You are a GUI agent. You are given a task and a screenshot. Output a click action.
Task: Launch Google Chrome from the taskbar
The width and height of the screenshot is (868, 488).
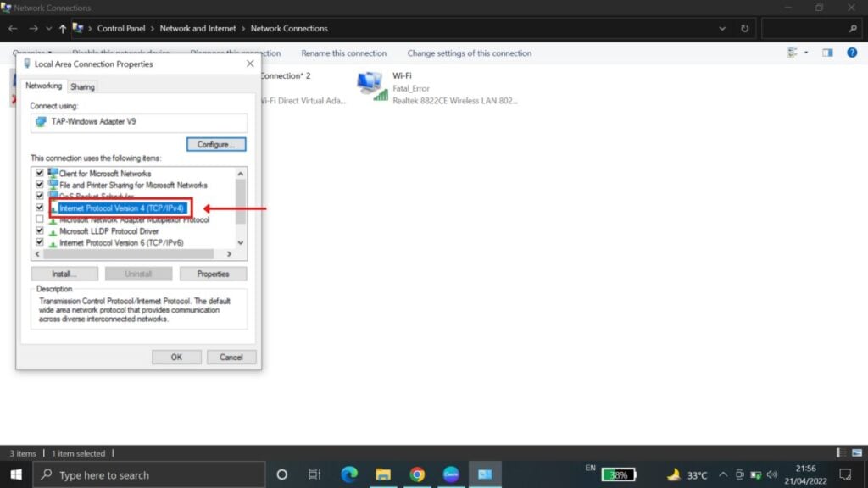[417, 474]
